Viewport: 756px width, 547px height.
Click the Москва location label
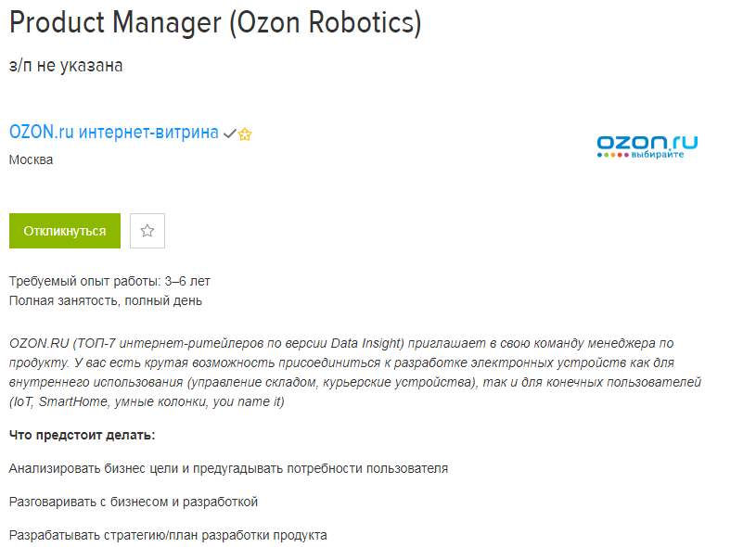tap(31, 159)
